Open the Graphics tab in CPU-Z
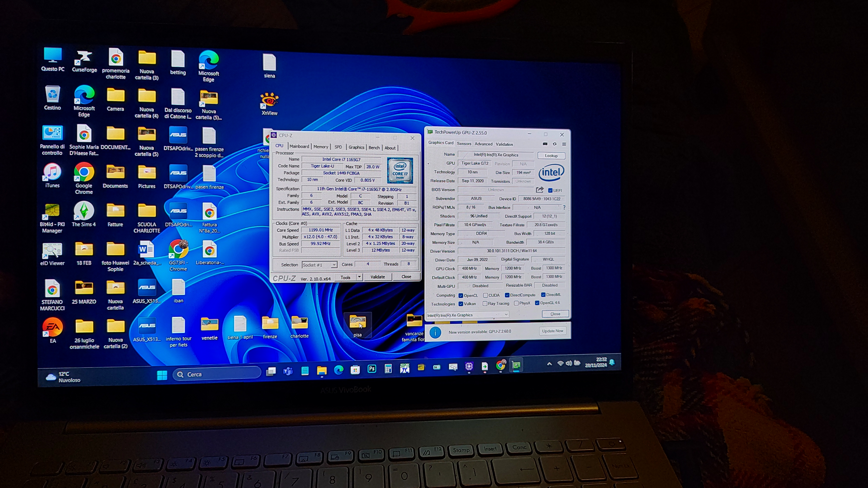868x488 pixels. (x=356, y=147)
